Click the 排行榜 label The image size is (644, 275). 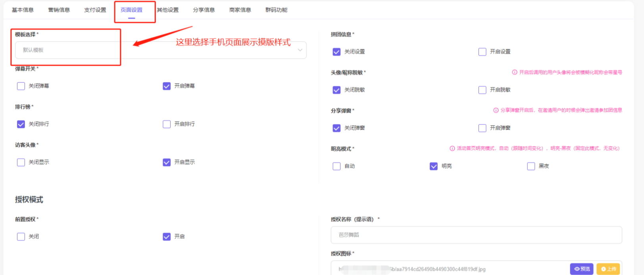coord(23,107)
